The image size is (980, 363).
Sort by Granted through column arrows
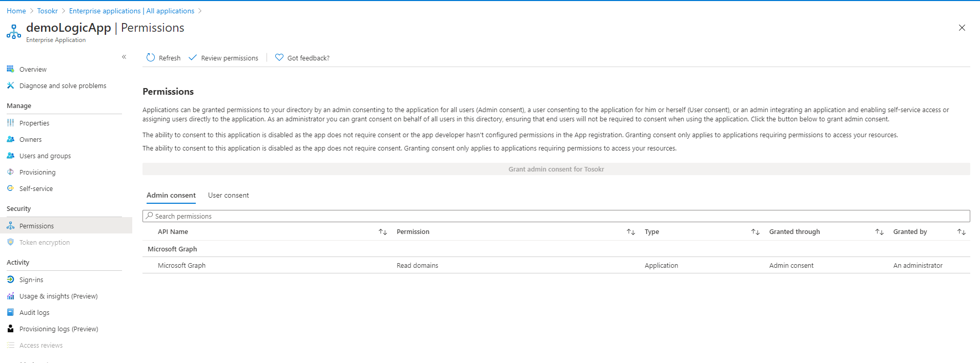(880, 232)
